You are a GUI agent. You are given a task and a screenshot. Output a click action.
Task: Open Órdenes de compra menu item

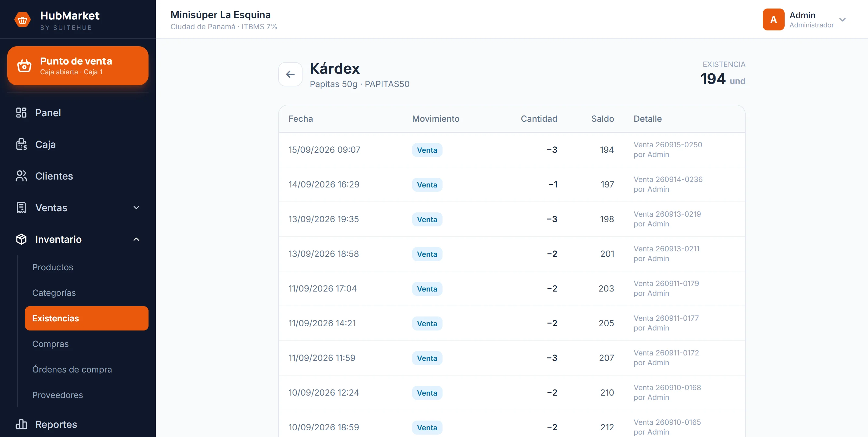tap(72, 370)
